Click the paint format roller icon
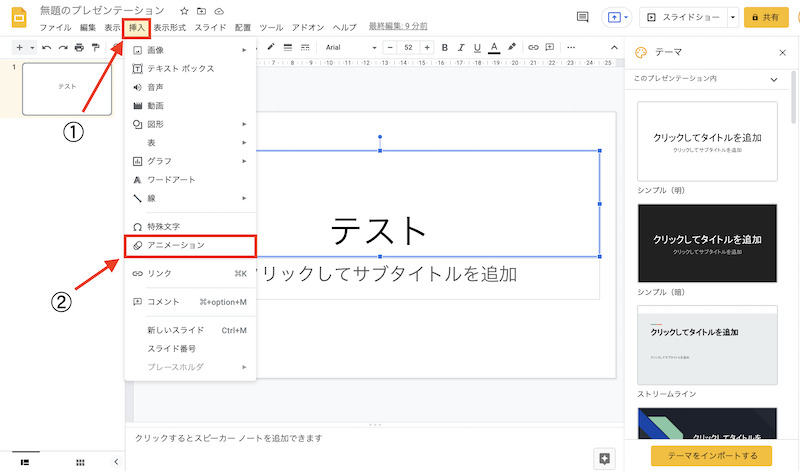Screen dimensions: 800x471 click(x=95, y=47)
